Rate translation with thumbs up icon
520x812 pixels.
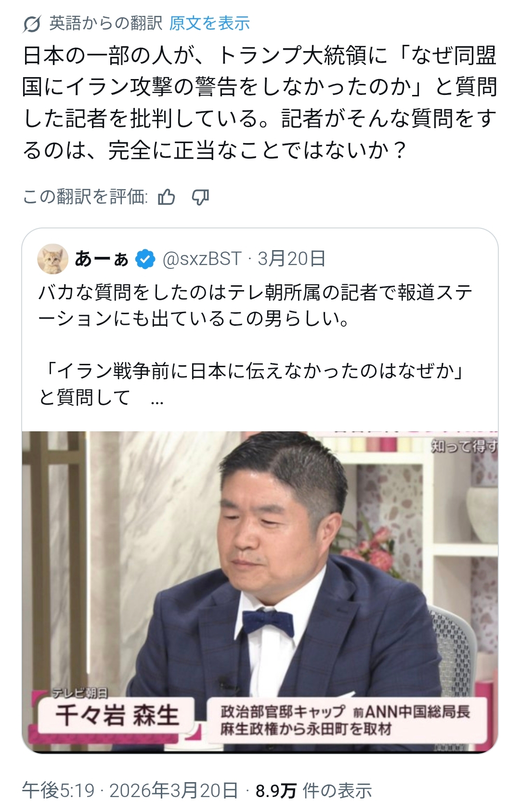pyautogui.click(x=167, y=197)
